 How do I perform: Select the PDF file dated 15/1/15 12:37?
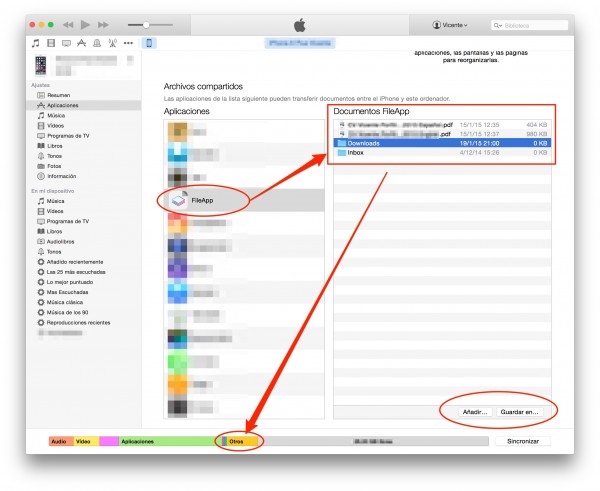(x=442, y=134)
